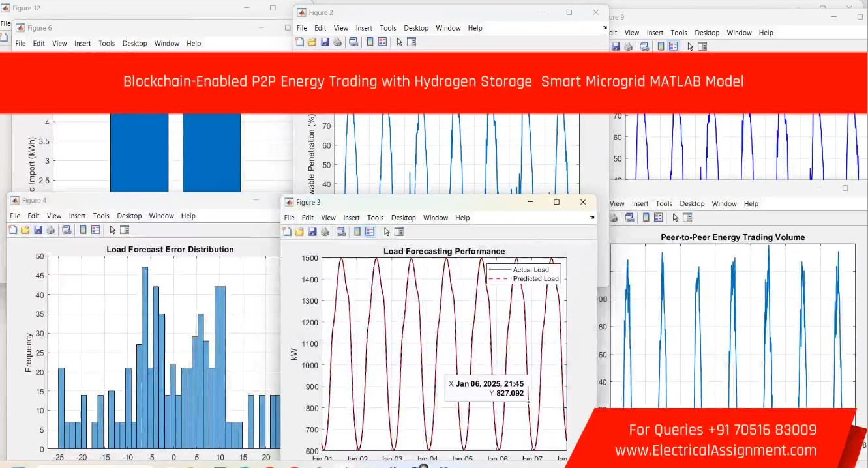Viewport: 868px width, 468px height.
Task: Click the data tip showing Y 827.092
Action: (x=486, y=388)
